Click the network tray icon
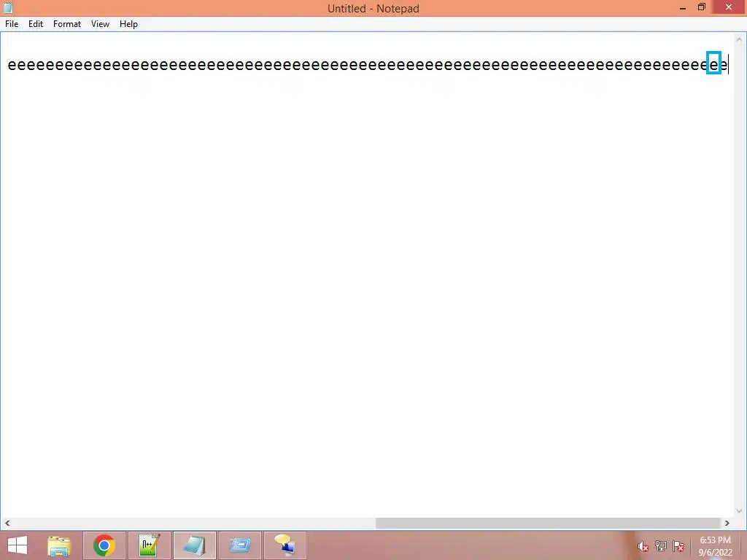The width and height of the screenshot is (747, 560). (660, 546)
